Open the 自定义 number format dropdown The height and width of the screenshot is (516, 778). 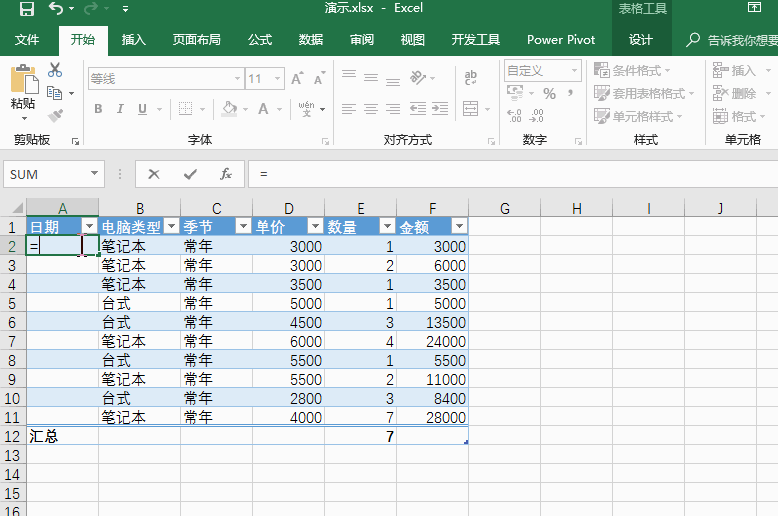tap(574, 70)
